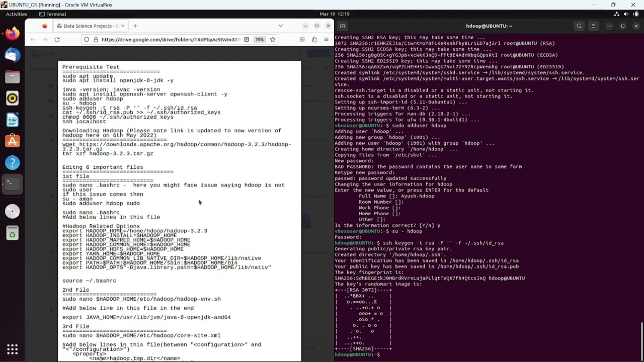
Task: Open the optical disc icon in dock
Action: coord(12,212)
